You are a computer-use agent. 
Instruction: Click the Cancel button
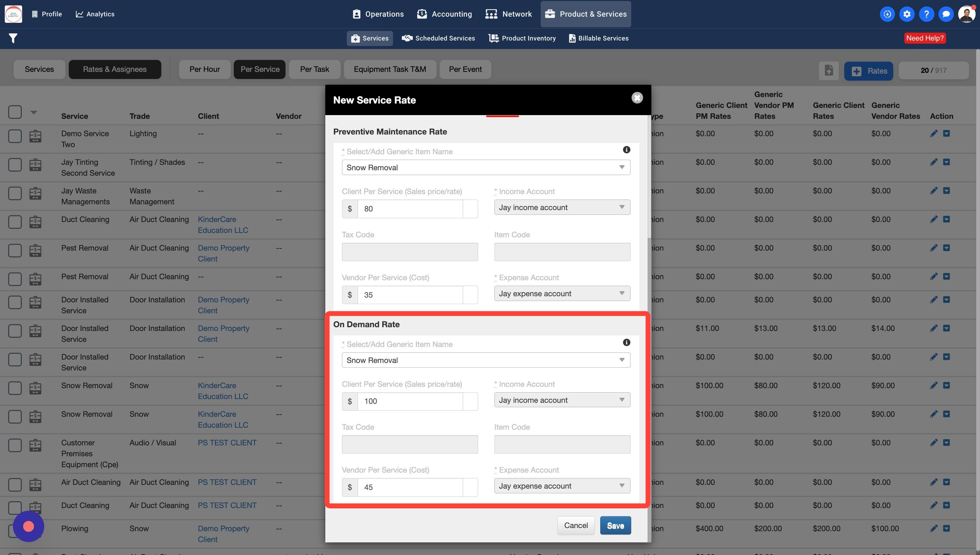(575, 525)
